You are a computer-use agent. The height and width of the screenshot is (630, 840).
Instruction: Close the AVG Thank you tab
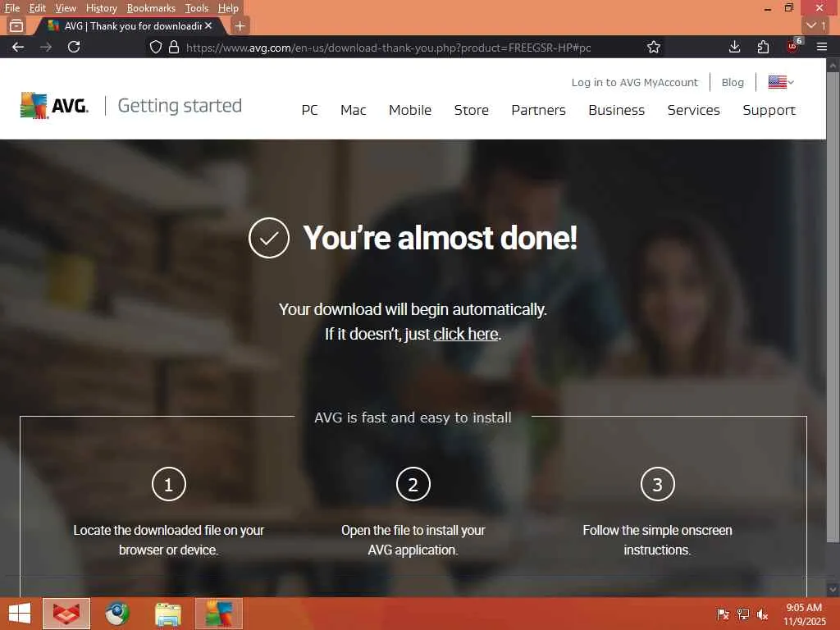208,25
